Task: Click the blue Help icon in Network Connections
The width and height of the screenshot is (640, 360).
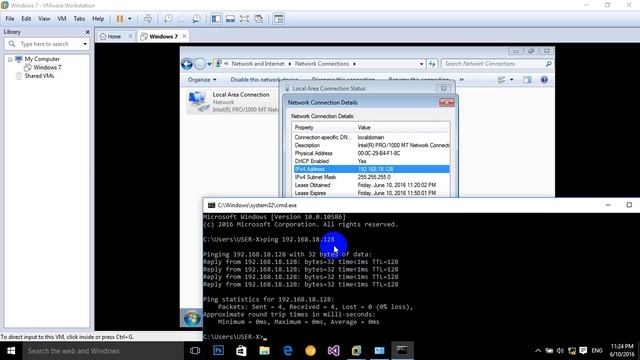Action: 544,80
